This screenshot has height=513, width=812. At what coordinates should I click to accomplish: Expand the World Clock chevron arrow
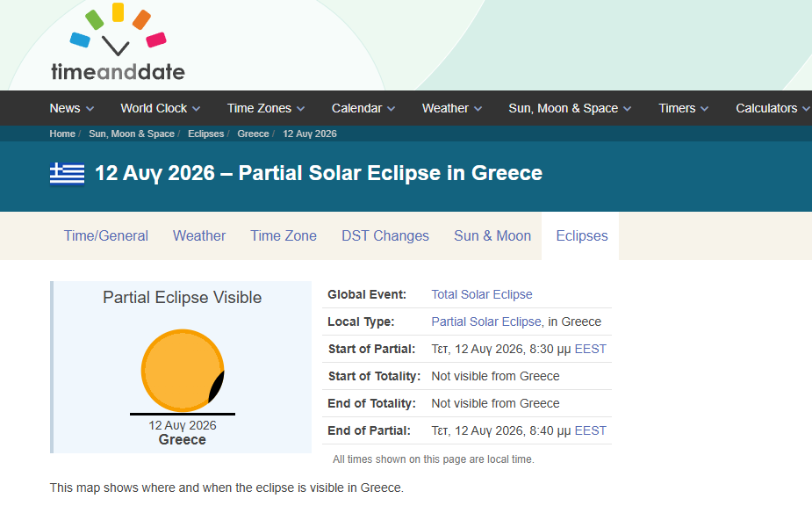[x=197, y=109]
